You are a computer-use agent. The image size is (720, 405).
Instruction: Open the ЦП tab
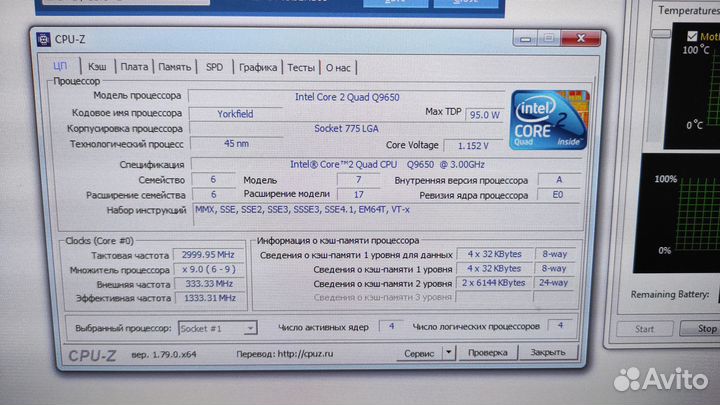pyautogui.click(x=60, y=66)
